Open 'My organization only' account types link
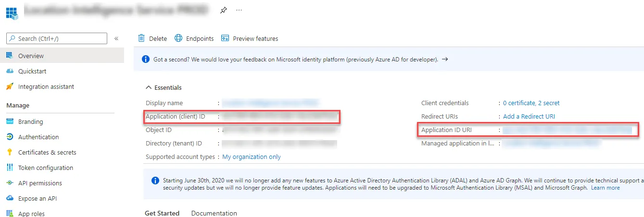Screen dimensions: 644x217 coord(252,157)
